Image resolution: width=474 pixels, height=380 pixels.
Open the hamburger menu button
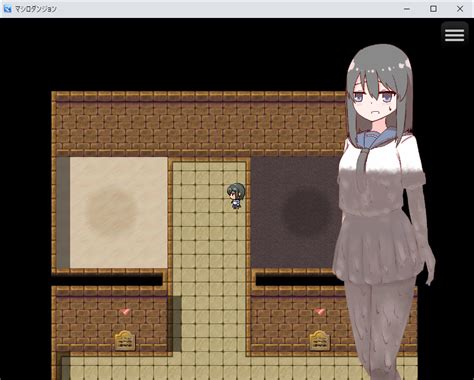454,35
